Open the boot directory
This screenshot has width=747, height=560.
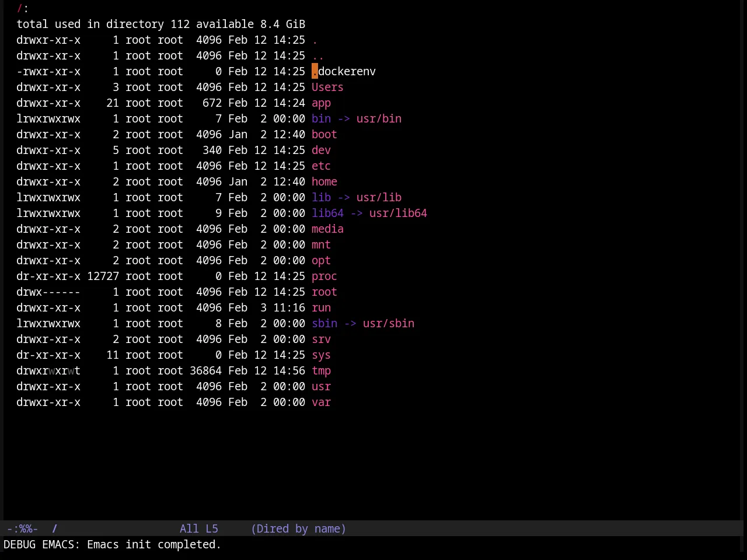point(324,134)
